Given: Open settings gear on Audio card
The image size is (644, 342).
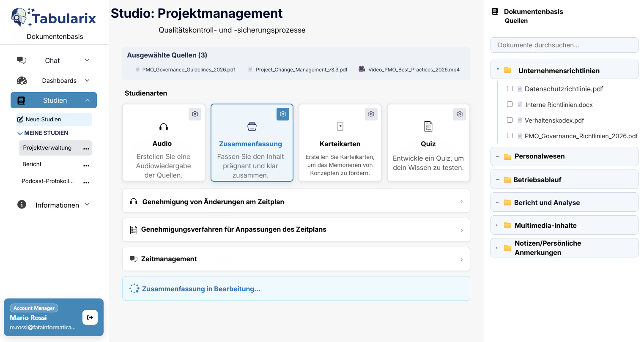Looking at the screenshot, I should pos(195,114).
